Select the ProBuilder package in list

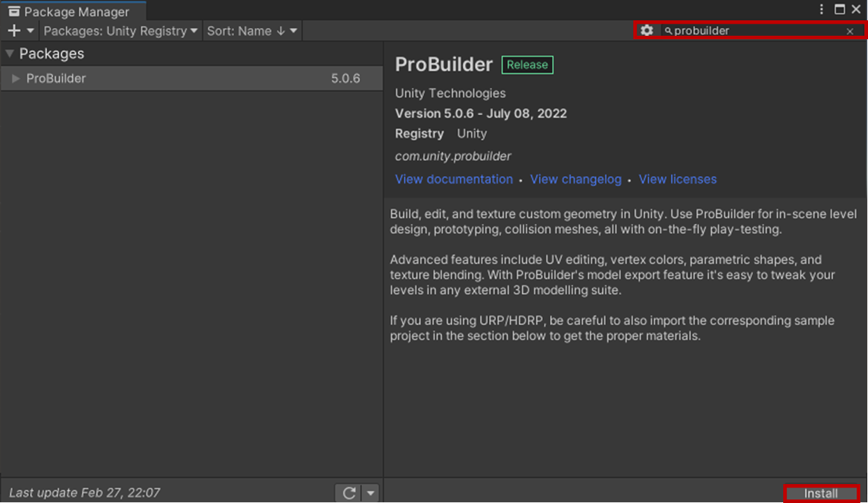[191, 78]
